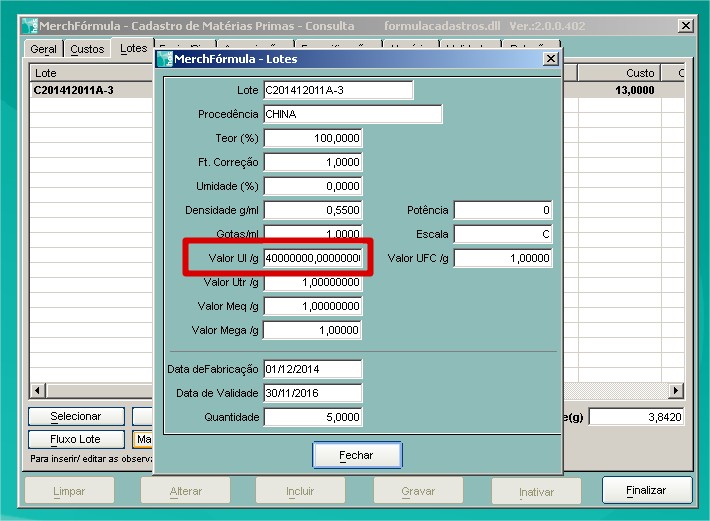Select lot row C201412011A-3 in list

tap(74, 91)
